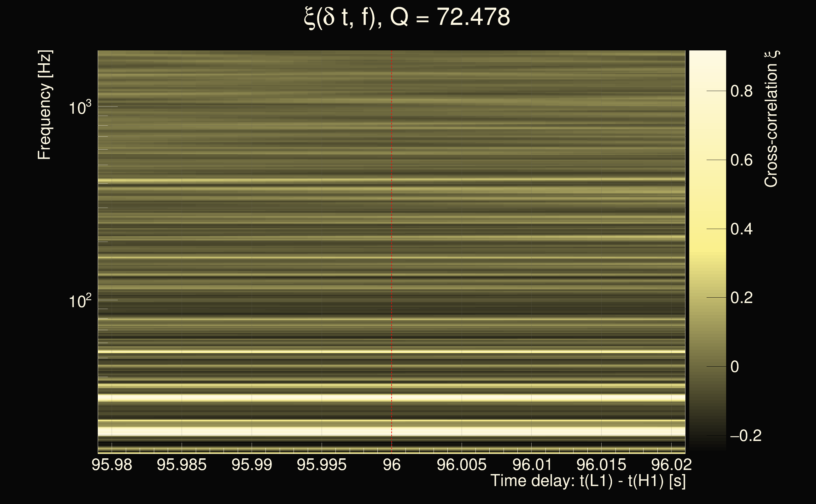The image size is (816, 504).
Task: Click the 96.005 x-axis tick label
Action: click(x=461, y=465)
